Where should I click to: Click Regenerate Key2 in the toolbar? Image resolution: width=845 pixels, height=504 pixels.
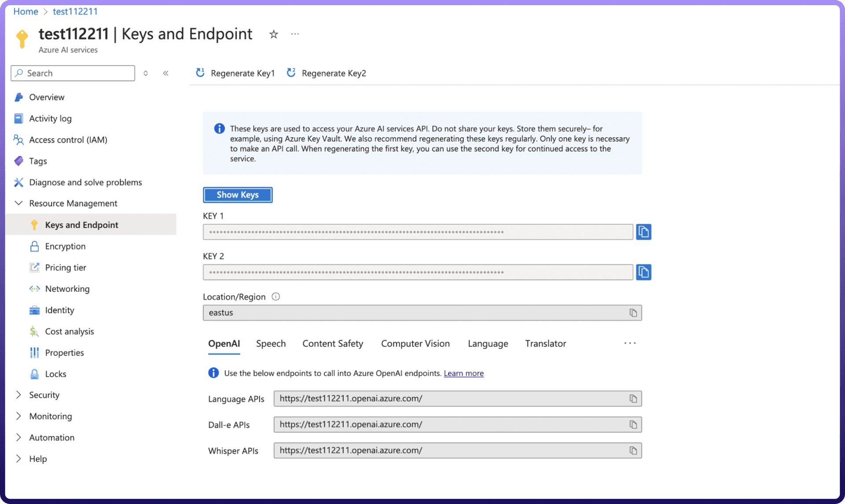click(x=327, y=73)
